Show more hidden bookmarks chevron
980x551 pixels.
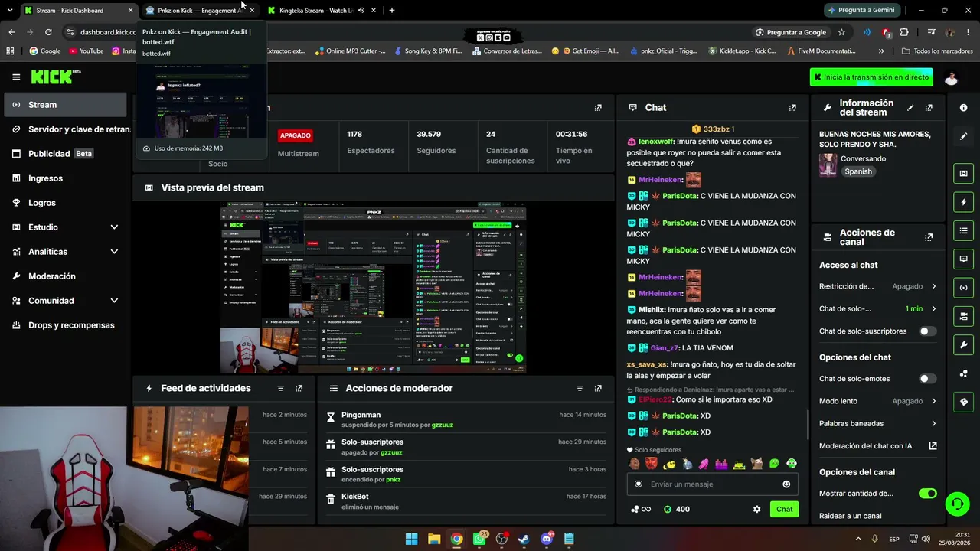(881, 51)
